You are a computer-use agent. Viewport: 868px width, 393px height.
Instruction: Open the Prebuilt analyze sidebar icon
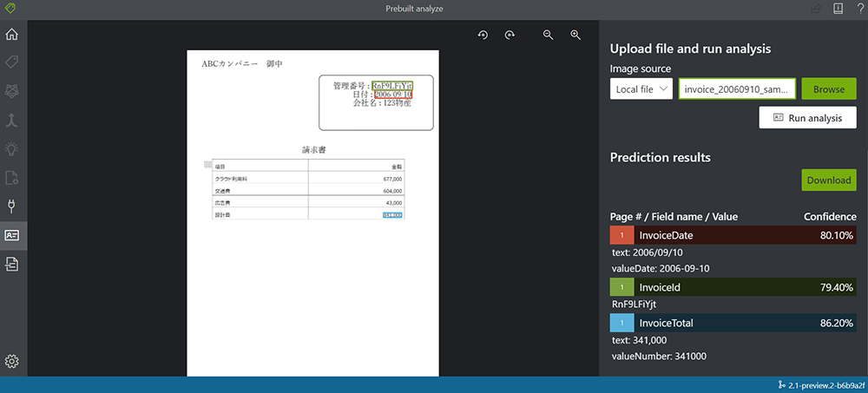(x=12, y=235)
